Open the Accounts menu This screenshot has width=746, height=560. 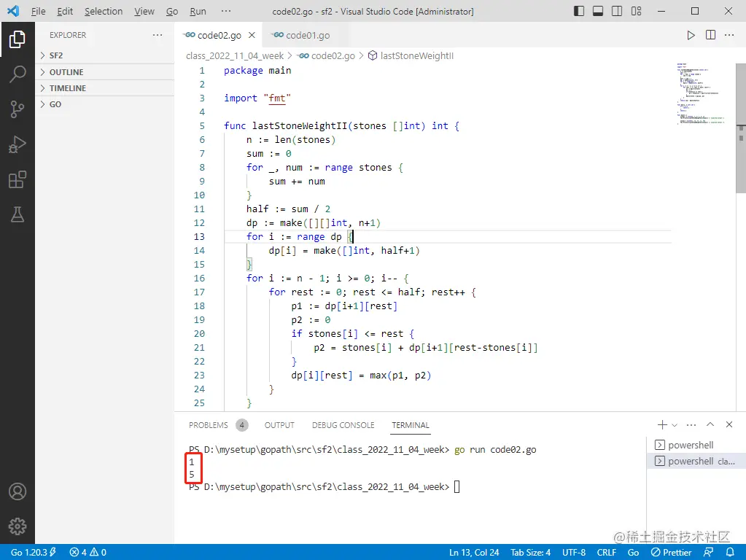[17, 491]
